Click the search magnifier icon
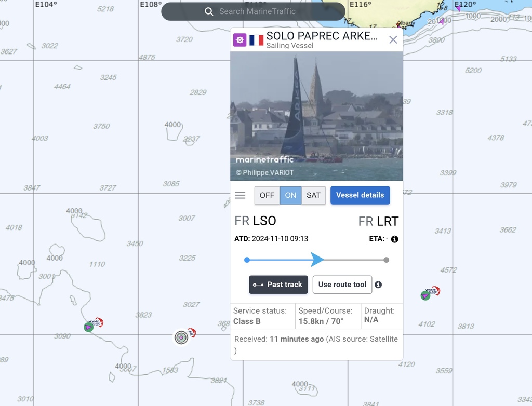The image size is (532, 406). coord(209,11)
